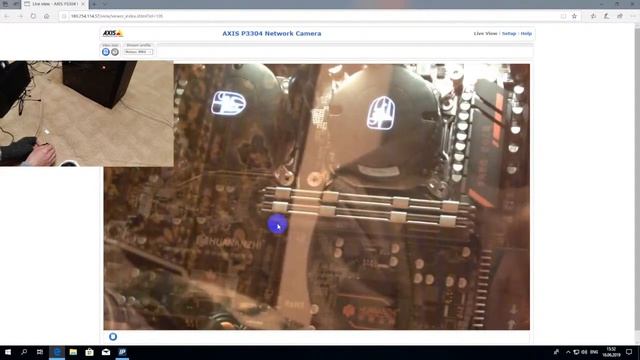Select the second view size button
This screenshot has height=360, width=640.
(x=115, y=52)
